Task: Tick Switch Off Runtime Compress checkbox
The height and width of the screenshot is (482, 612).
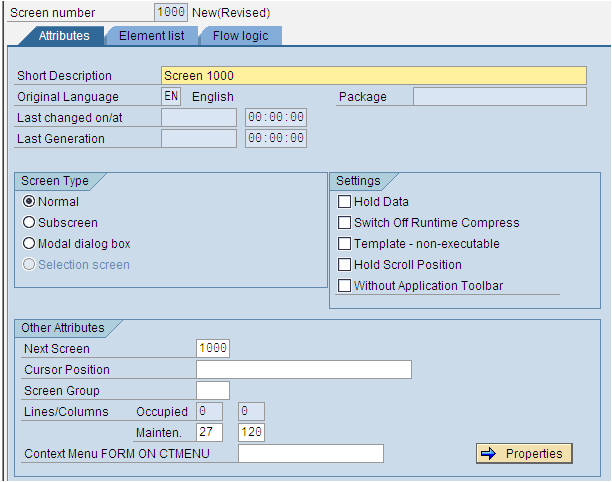Action: coord(344,222)
